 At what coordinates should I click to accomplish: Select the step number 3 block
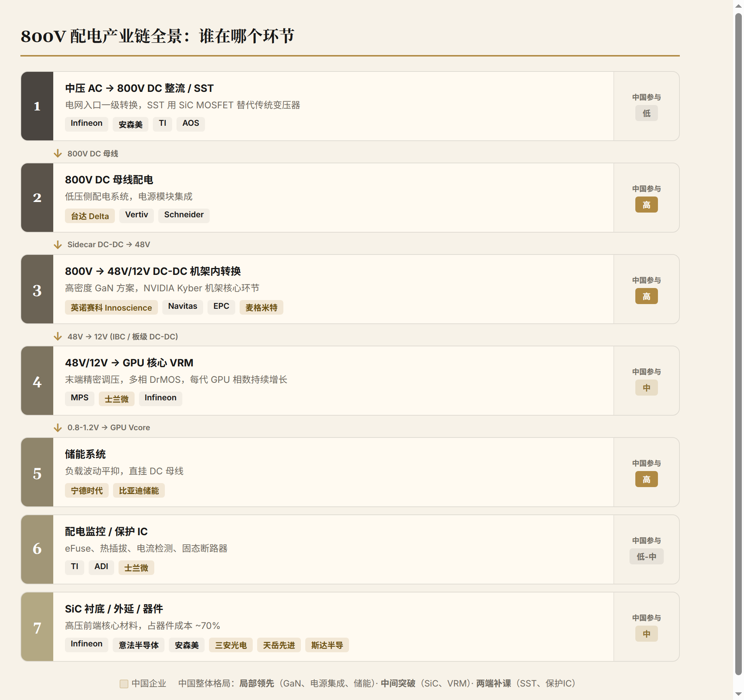pyautogui.click(x=37, y=289)
